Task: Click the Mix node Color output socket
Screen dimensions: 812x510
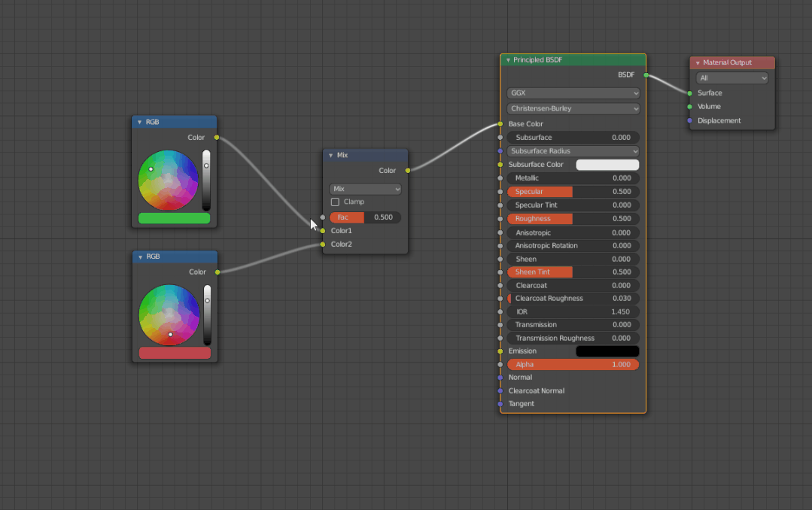Action: click(x=408, y=170)
